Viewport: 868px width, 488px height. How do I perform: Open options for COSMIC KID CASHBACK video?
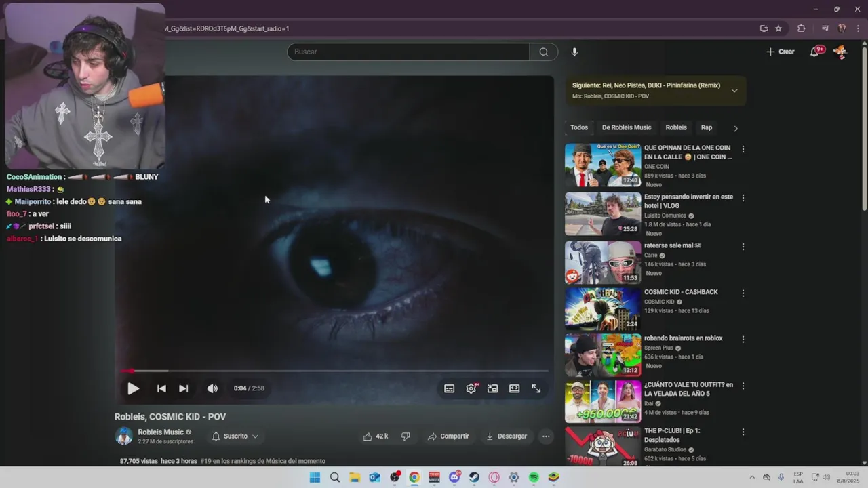point(743,293)
